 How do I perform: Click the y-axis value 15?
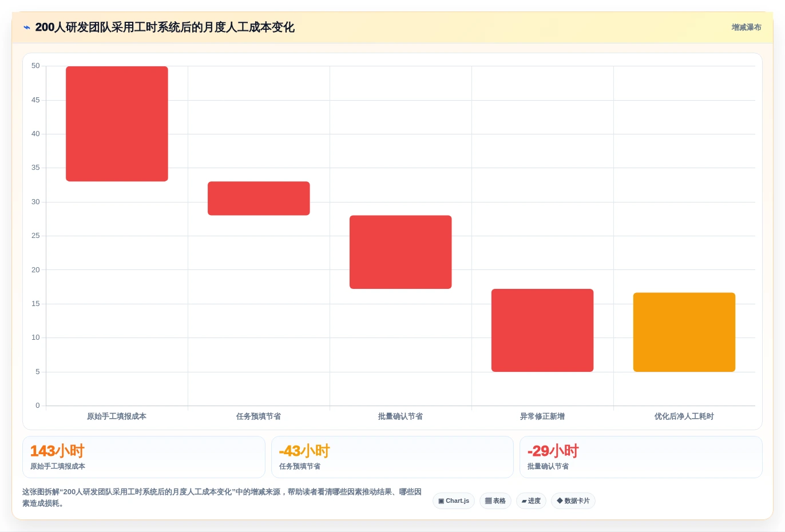(x=35, y=304)
